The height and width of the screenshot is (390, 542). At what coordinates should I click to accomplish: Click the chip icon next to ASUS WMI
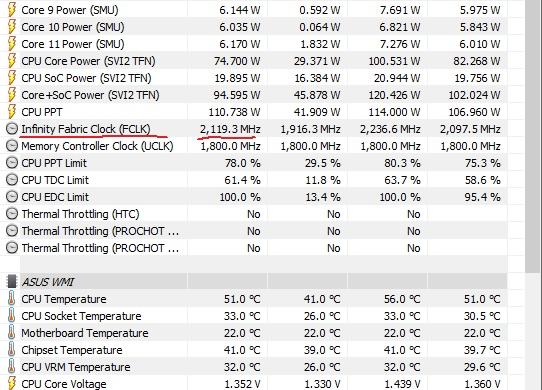[12, 281]
